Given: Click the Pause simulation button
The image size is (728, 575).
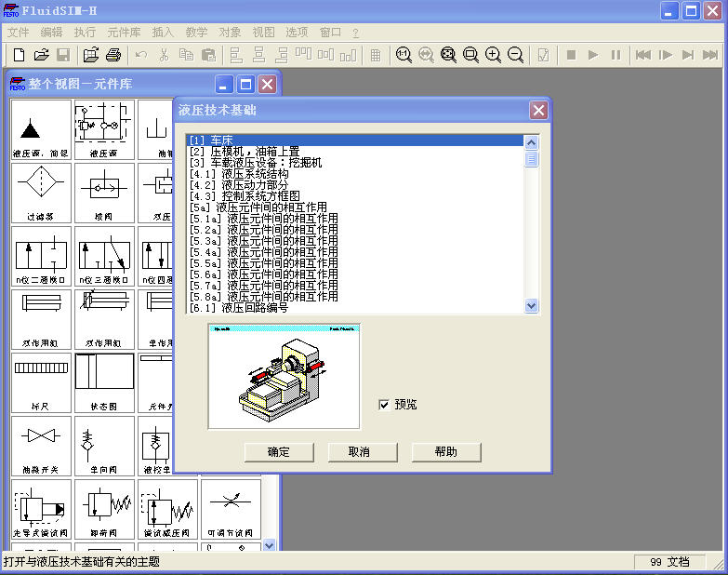Looking at the screenshot, I should pyautogui.click(x=615, y=55).
